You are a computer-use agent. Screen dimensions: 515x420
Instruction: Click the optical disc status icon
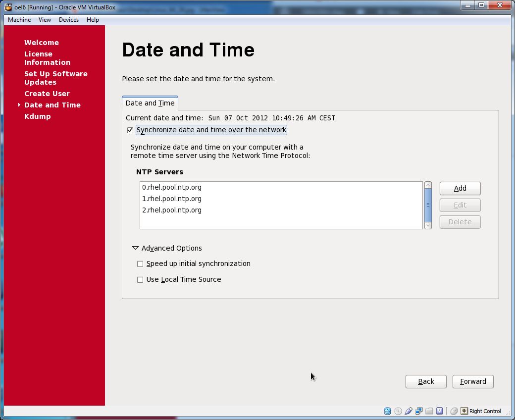click(x=398, y=411)
